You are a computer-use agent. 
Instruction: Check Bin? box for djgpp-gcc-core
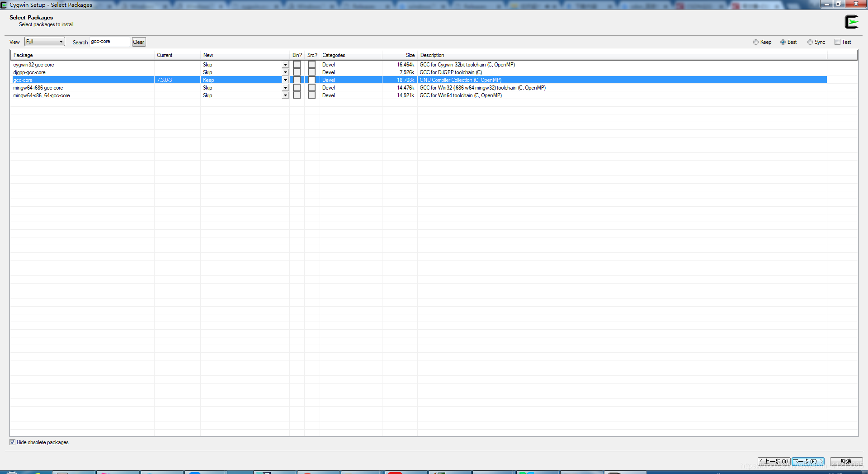(297, 72)
